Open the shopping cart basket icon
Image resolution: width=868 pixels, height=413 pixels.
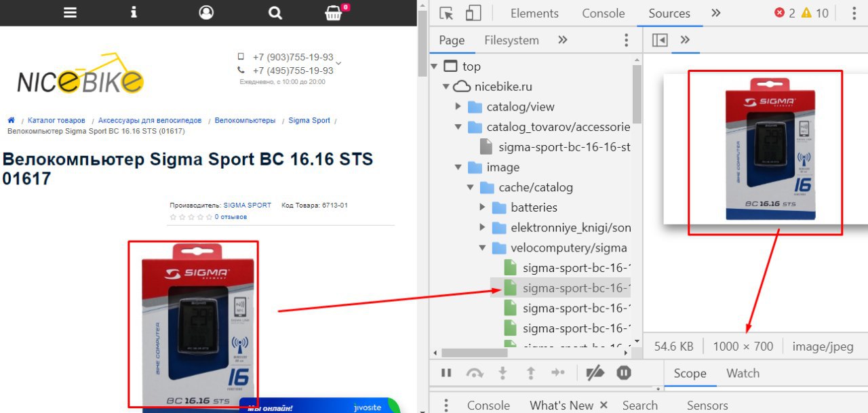click(x=334, y=13)
